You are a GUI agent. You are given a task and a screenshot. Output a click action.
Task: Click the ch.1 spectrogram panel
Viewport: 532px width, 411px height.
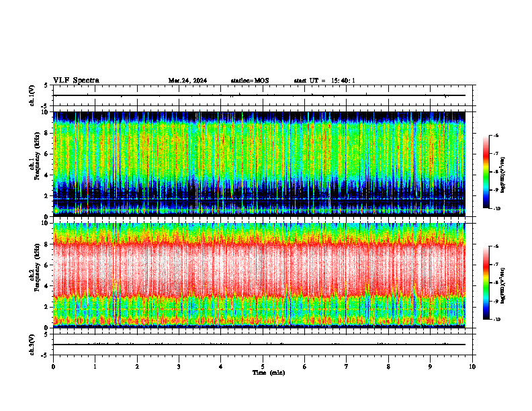(x=259, y=164)
